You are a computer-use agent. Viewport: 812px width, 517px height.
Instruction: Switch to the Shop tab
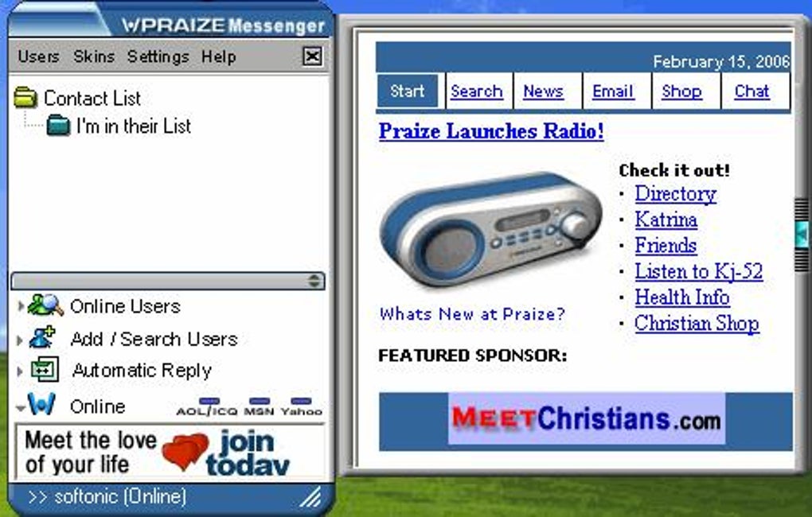[681, 91]
